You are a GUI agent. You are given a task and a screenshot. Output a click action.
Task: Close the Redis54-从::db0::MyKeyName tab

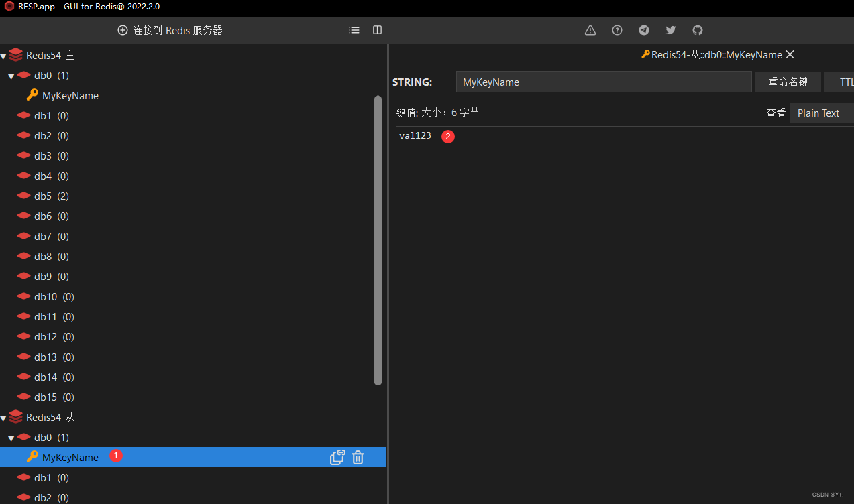point(790,54)
